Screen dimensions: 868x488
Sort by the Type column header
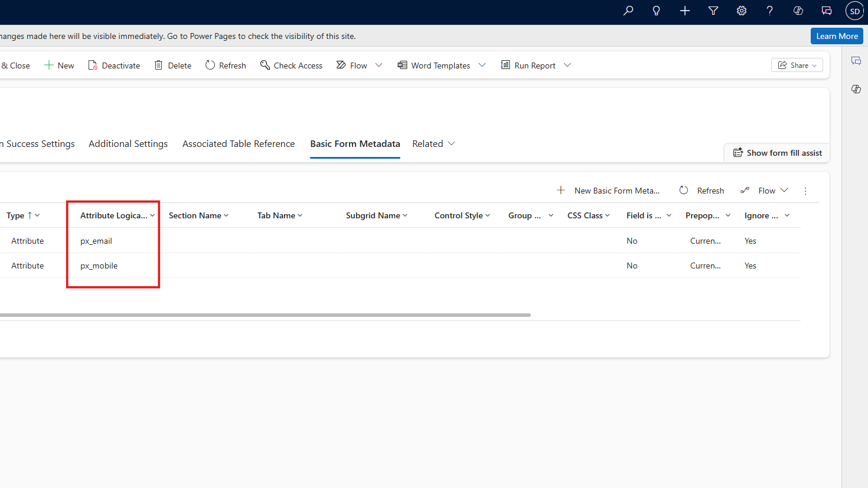coord(16,216)
